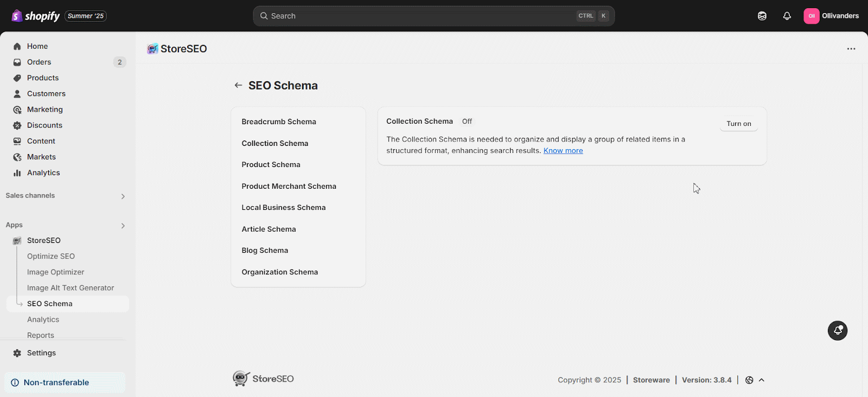868x397 pixels.
Task: Open the three-dot more actions menu
Action: pyautogui.click(x=851, y=49)
